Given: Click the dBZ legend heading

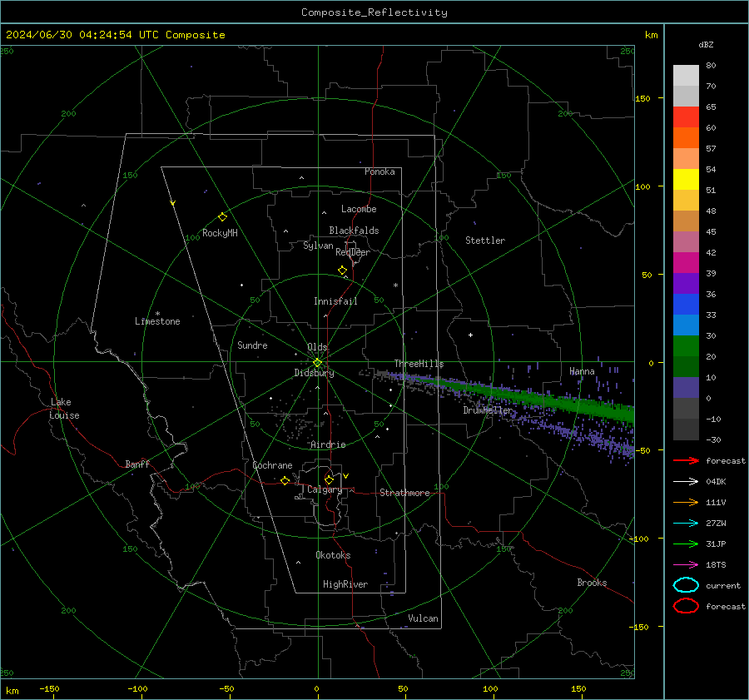Looking at the screenshot, I should [706, 44].
